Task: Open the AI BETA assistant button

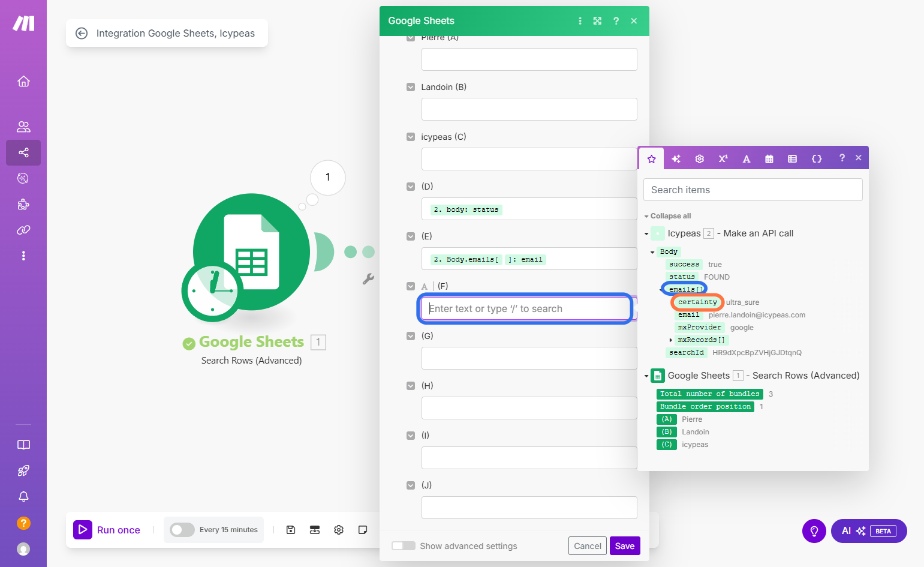Action: coord(869,531)
